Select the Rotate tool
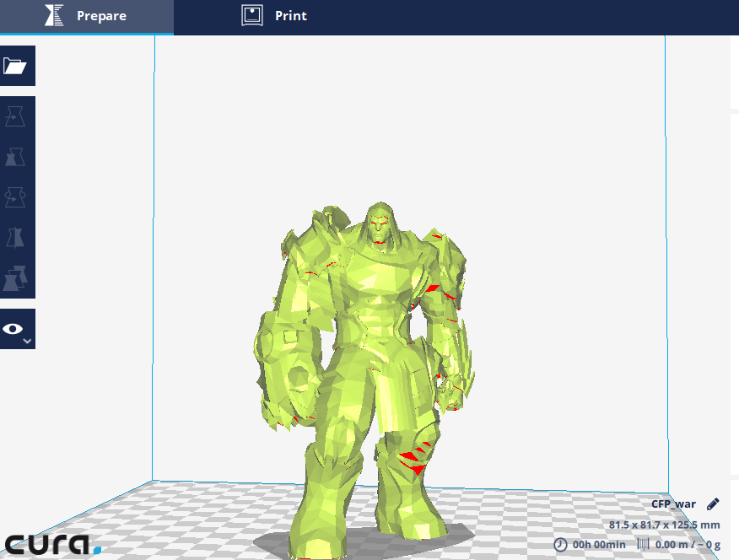Viewport: 739px width, 560px height. [x=15, y=197]
